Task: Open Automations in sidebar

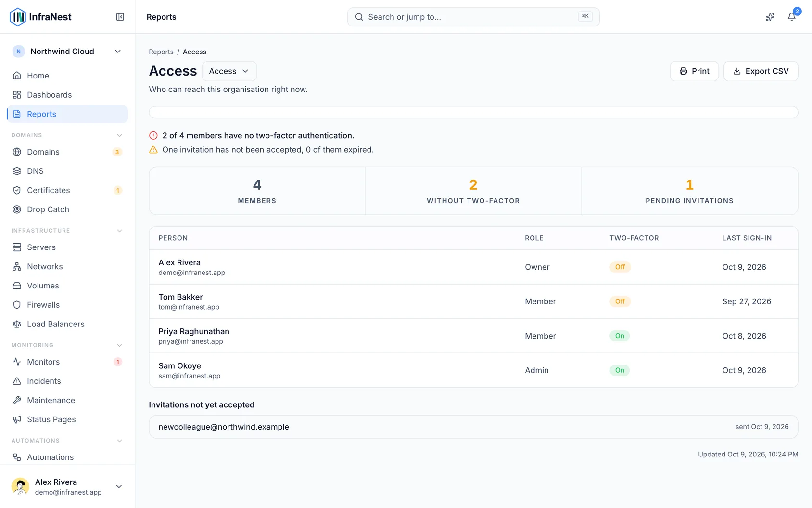Action: coord(67,457)
